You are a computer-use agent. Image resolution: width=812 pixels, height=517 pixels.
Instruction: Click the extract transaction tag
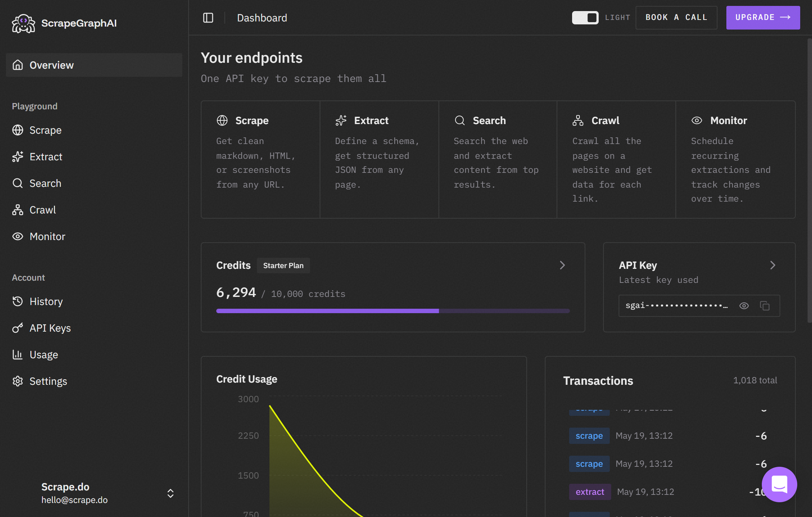[590, 492]
